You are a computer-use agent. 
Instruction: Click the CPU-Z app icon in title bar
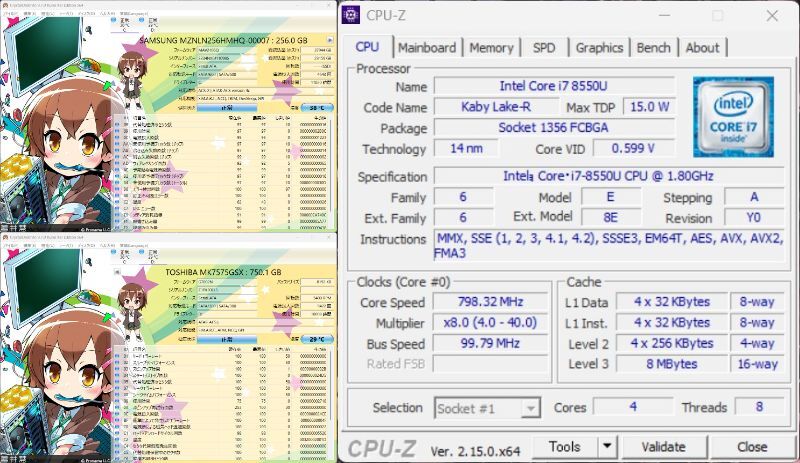351,15
